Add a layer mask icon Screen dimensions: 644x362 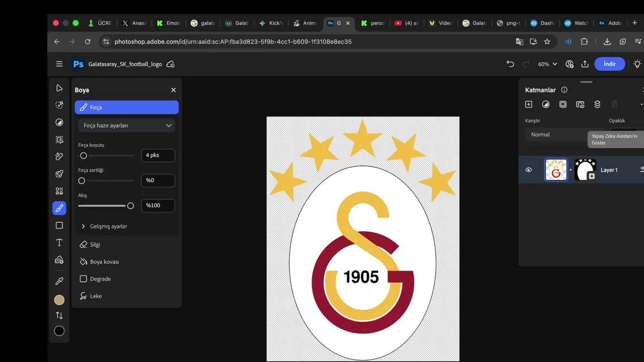[x=563, y=104]
